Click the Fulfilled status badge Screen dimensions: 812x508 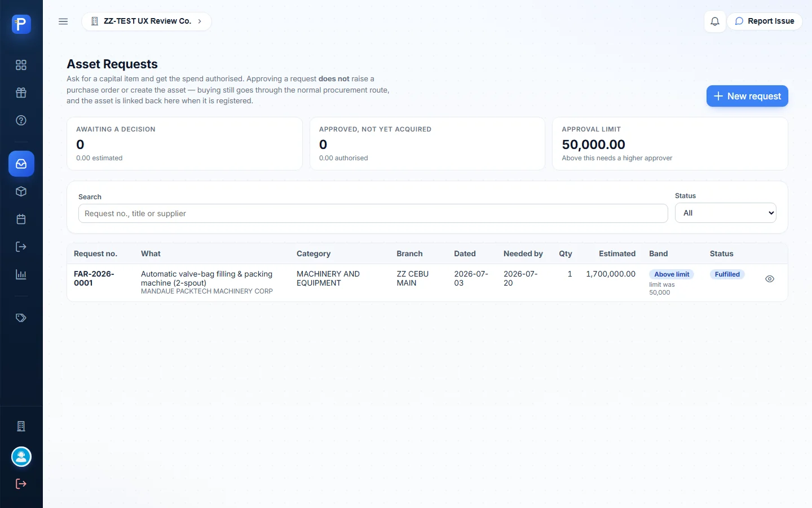[727, 274]
